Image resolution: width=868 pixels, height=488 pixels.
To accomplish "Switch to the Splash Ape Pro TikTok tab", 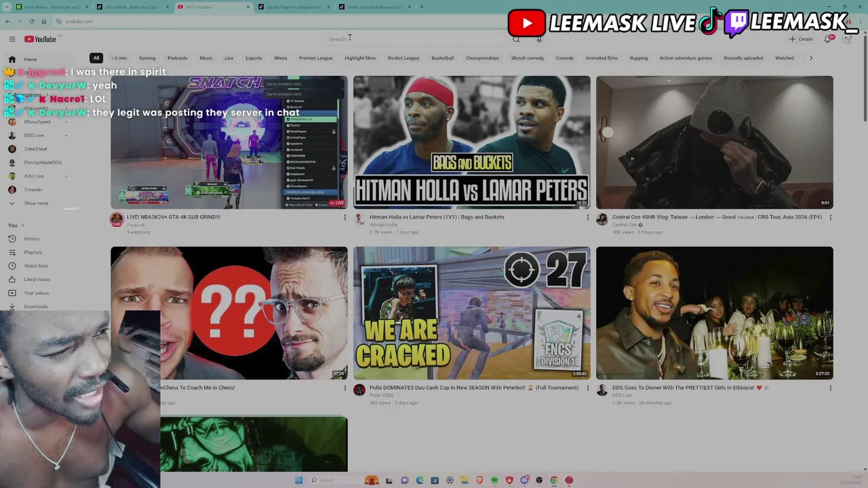I will pos(294,7).
